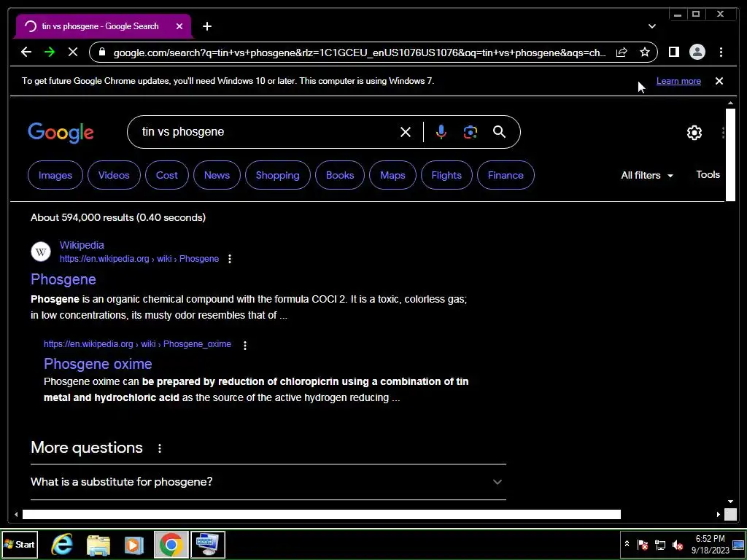Open the Wikipedia source name link

point(82,245)
